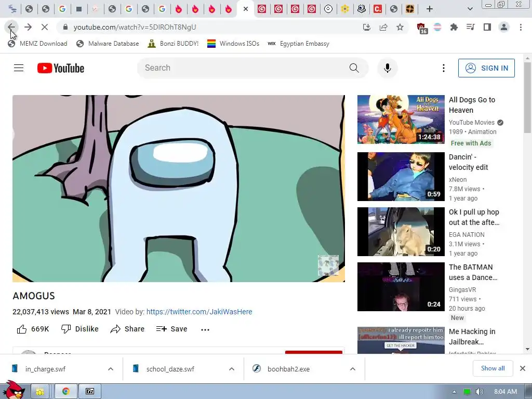
Task: Expand options for school_daze.swf download
Action: click(x=231, y=369)
